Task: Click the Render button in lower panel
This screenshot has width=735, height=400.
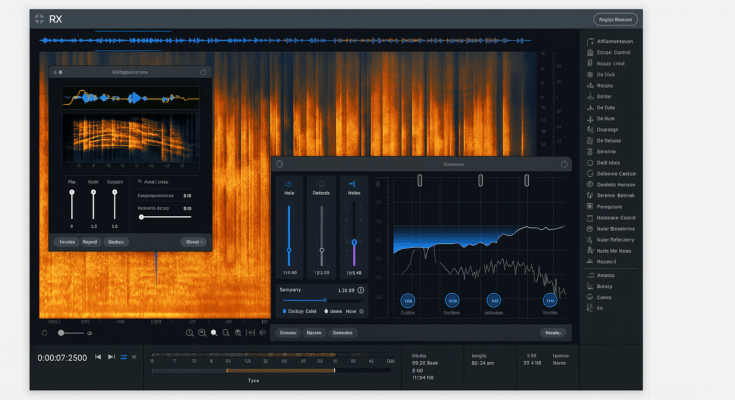Action: [553, 333]
